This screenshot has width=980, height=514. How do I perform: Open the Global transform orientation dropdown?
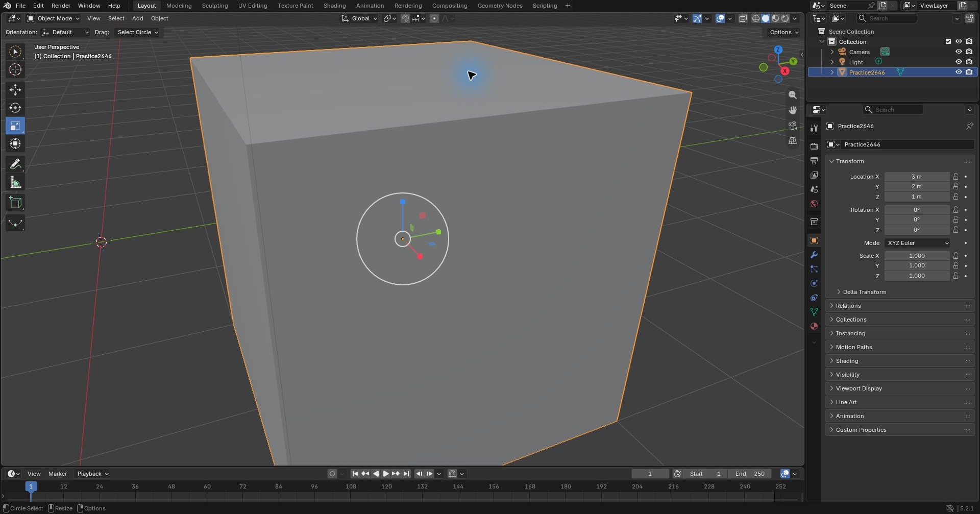tap(359, 18)
